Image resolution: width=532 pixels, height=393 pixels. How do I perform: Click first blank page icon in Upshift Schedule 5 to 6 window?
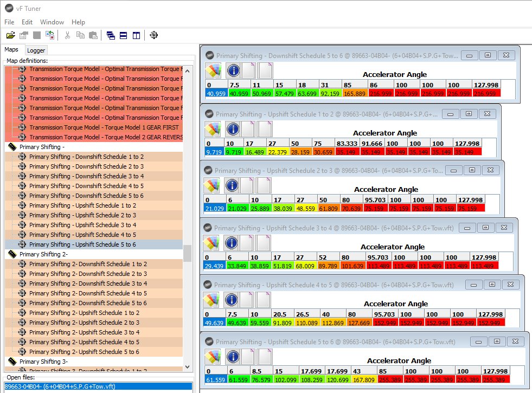pyautogui.click(x=248, y=357)
